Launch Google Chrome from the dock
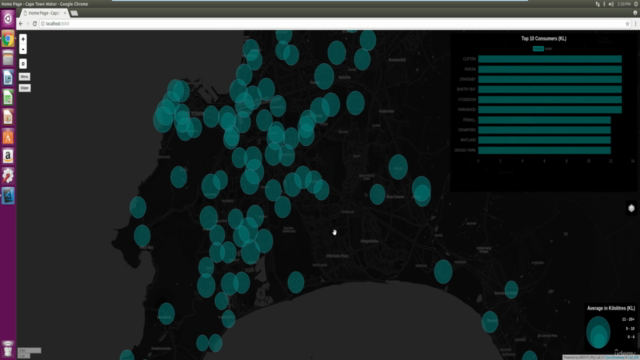This screenshot has height=360, width=640. coord(8,39)
